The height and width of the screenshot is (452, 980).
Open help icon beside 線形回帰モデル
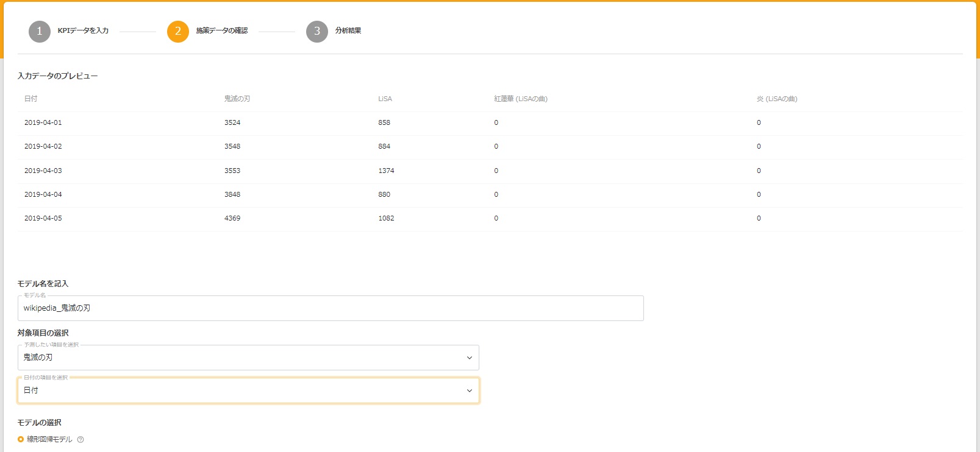(x=80, y=440)
